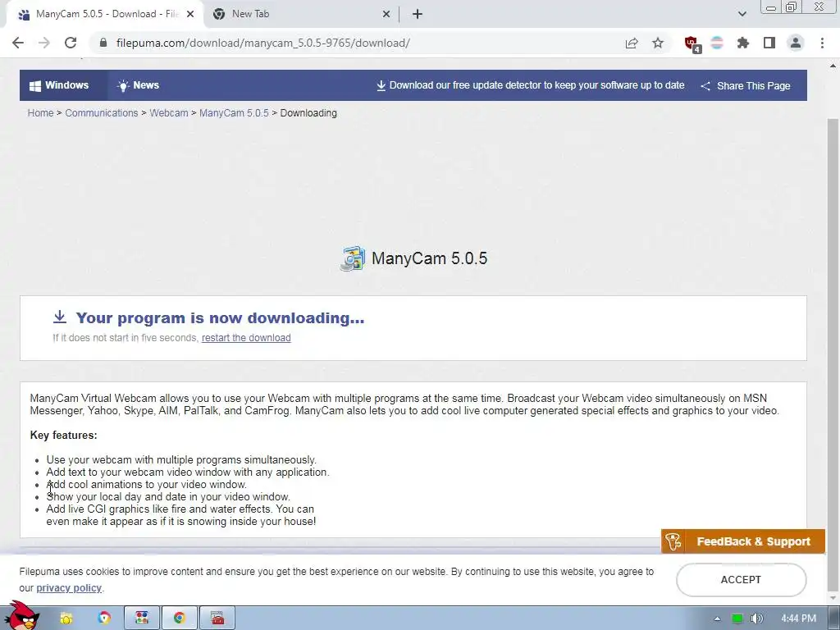Reload the Filepuma page
Viewport: 840px width, 630px height.
(x=71, y=43)
